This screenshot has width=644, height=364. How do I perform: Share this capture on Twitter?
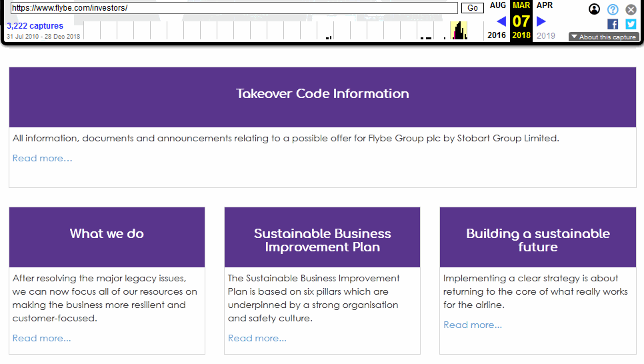pyautogui.click(x=631, y=24)
